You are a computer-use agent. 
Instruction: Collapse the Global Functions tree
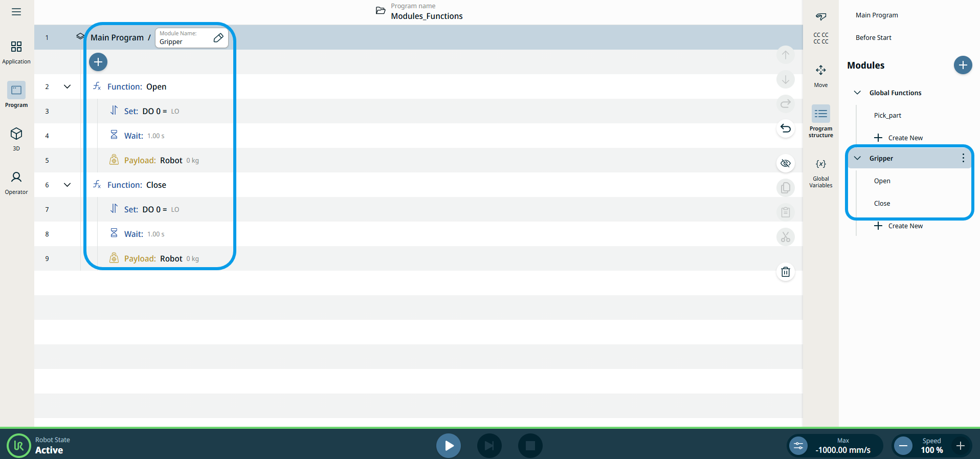click(857, 93)
